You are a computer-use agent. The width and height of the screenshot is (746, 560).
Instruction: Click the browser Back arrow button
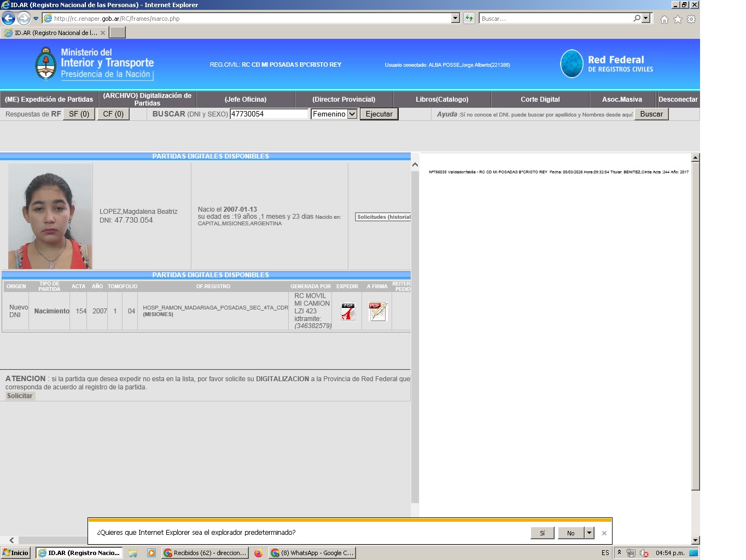click(x=8, y=19)
